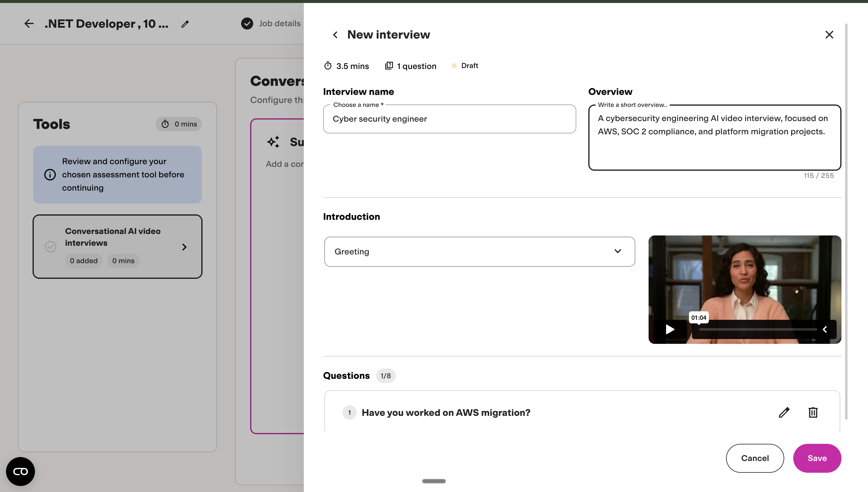Screen dimensions: 868x492
Task: Expand Conversational AI video interviews chevron
Action: pyautogui.click(x=184, y=247)
